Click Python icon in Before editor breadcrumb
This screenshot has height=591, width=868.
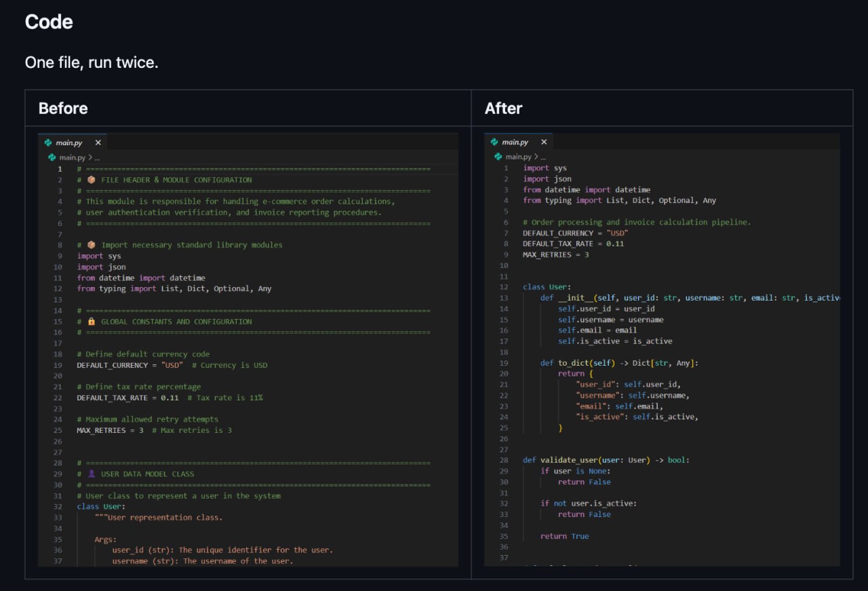(52, 157)
